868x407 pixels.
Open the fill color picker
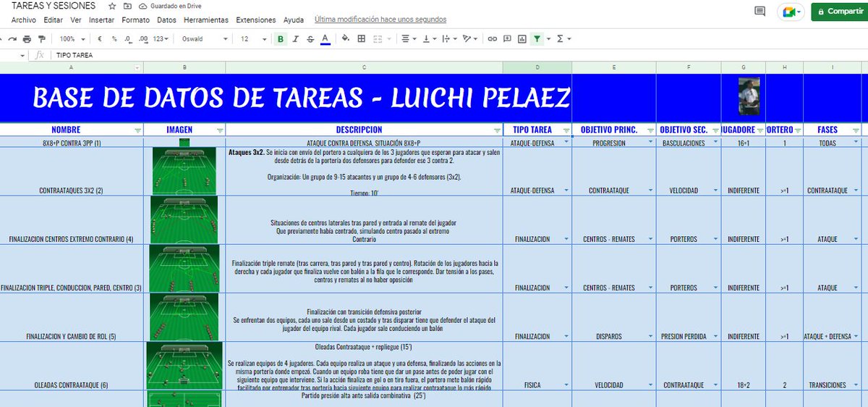click(x=345, y=38)
